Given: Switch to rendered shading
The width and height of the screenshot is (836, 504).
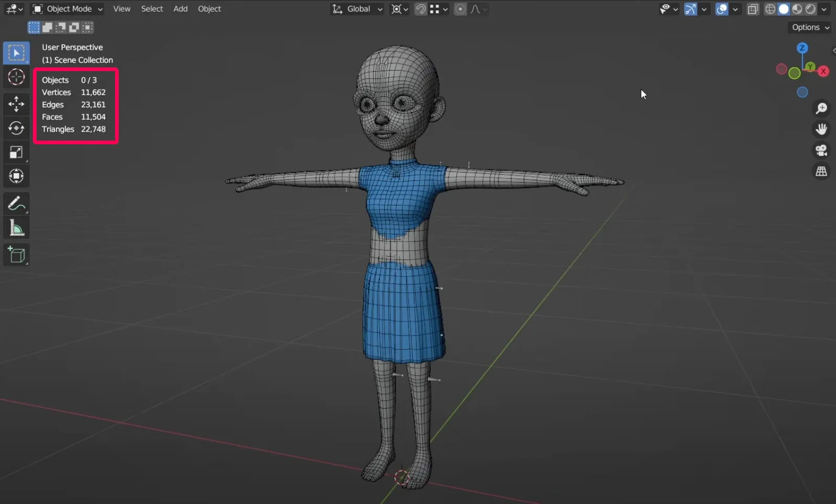Looking at the screenshot, I should (x=811, y=9).
